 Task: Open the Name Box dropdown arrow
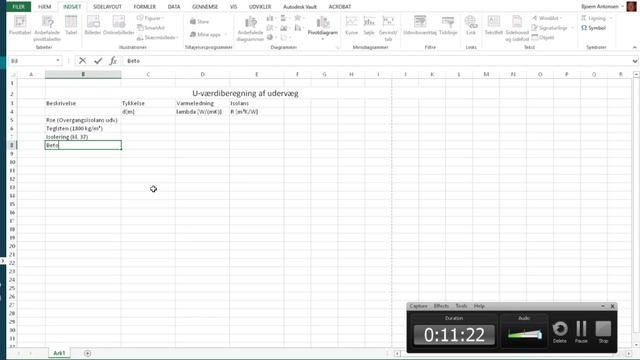pyautogui.click(x=58, y=61)
